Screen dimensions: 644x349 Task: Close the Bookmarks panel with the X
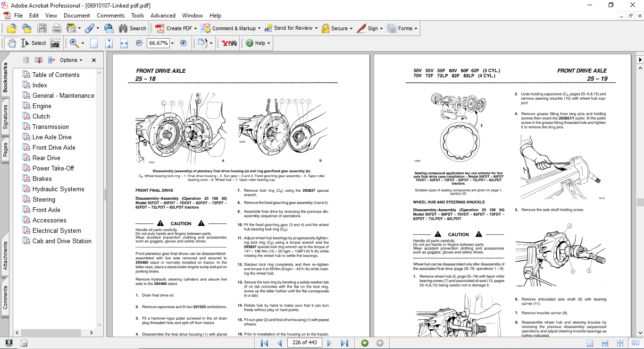[94, 60]
